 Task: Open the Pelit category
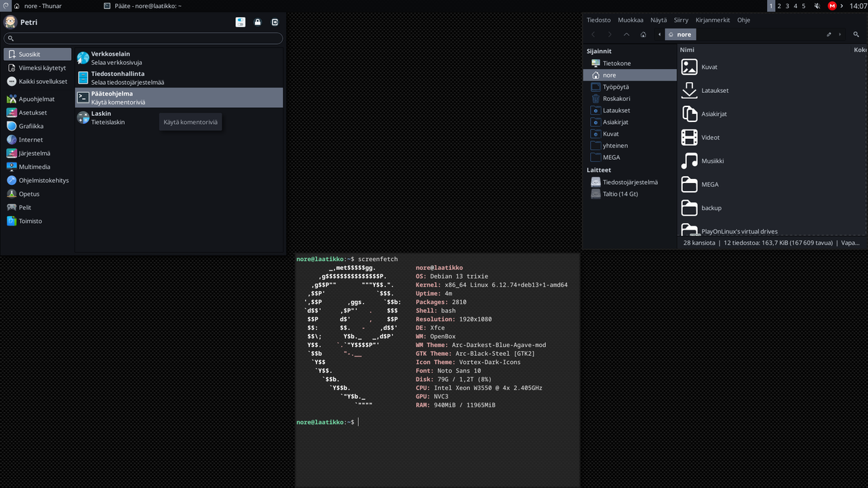(x=37, y=207)
